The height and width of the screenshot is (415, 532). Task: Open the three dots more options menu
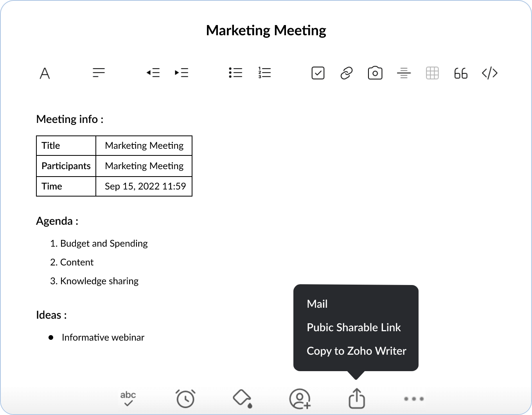tap(413, 399)
